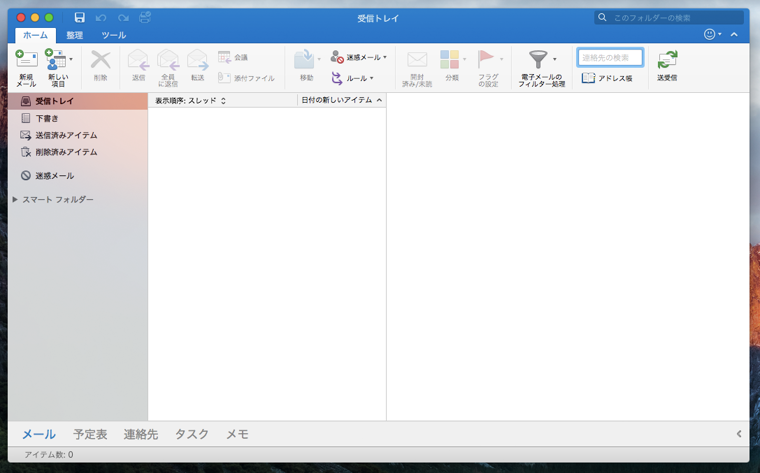
Task: Click the undo icon in title bar
Action: pyautogui.click(x=101, y=18)
